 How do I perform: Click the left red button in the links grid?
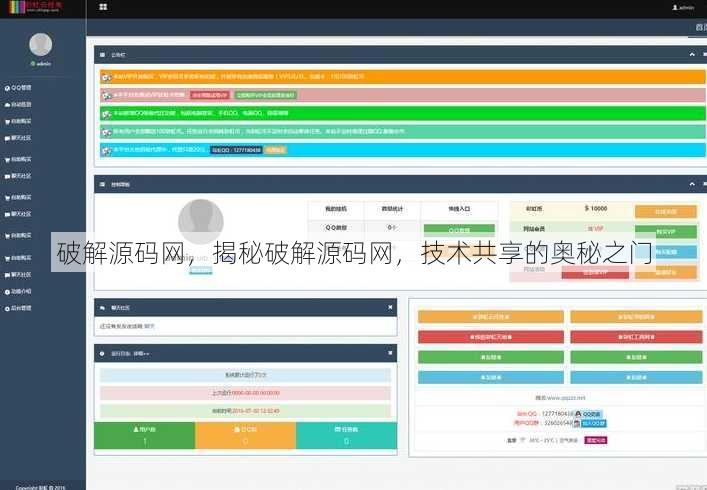tap(491, 337)
